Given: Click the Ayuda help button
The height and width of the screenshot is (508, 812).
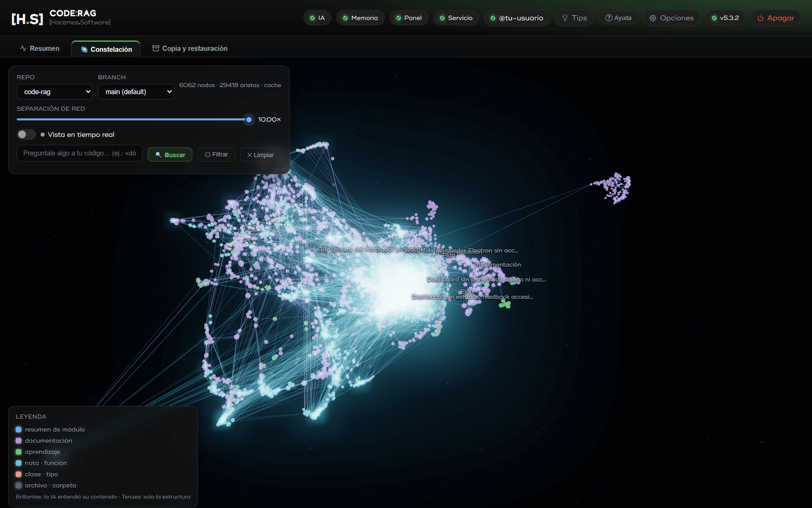Looking at the screenshot, I should pyautogui.click(x=618, y=18).
